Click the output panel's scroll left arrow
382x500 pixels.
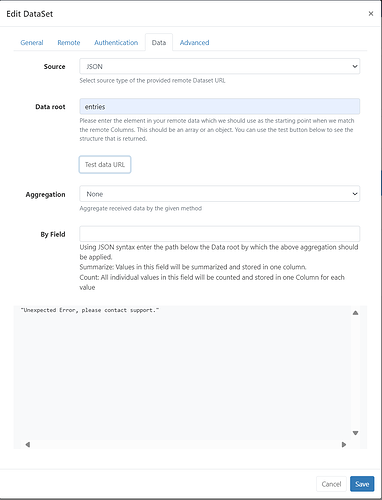pyautogui.click(x=28, y=445)
